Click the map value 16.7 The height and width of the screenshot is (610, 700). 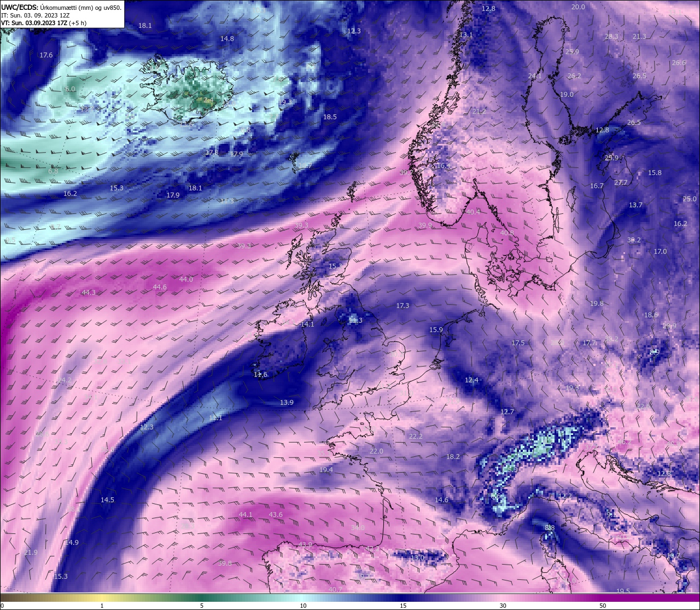coord(597,186)
